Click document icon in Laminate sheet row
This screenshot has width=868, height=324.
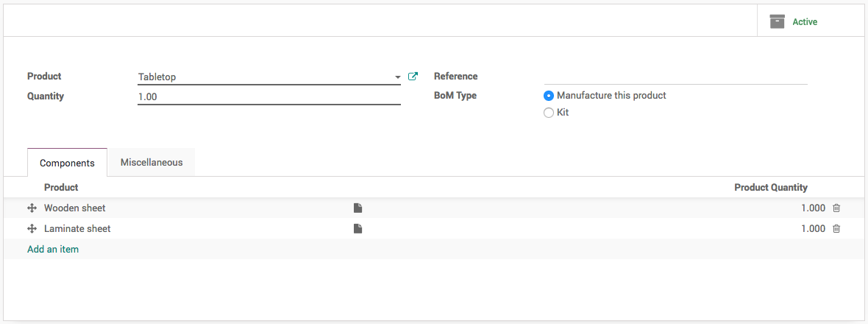pos(357,229)
